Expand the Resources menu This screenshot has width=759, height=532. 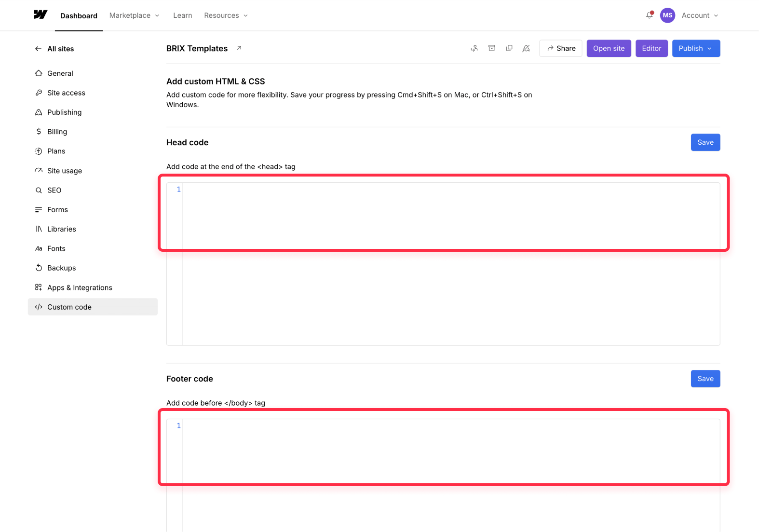click(x=226, y=15)
